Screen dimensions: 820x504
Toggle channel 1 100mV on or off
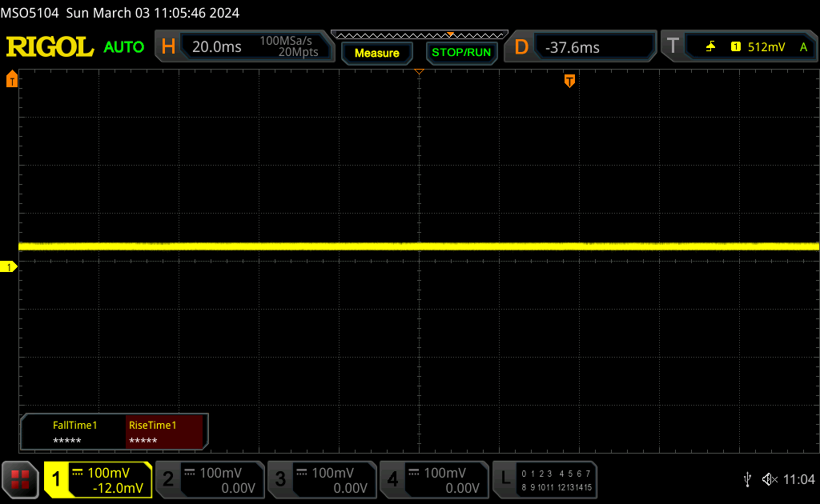[x=98, y=480]
